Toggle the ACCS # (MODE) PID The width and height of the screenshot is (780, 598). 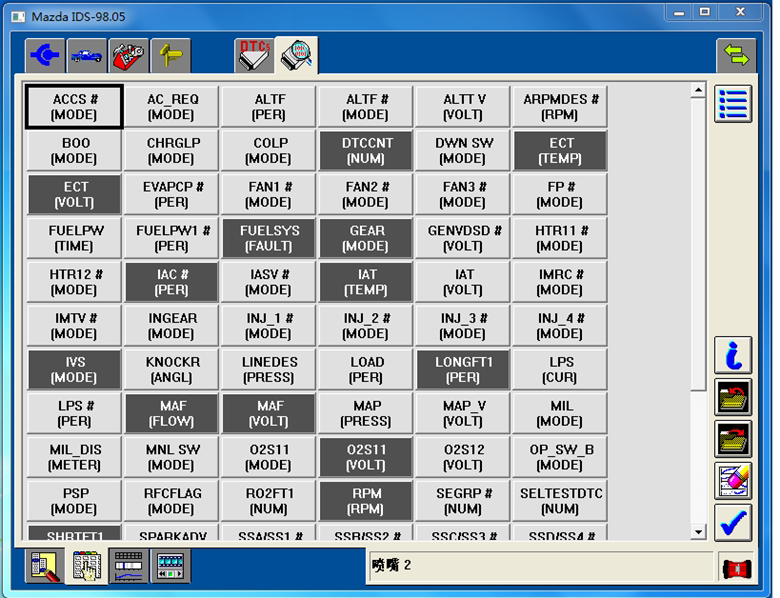[x=74, y=107]
